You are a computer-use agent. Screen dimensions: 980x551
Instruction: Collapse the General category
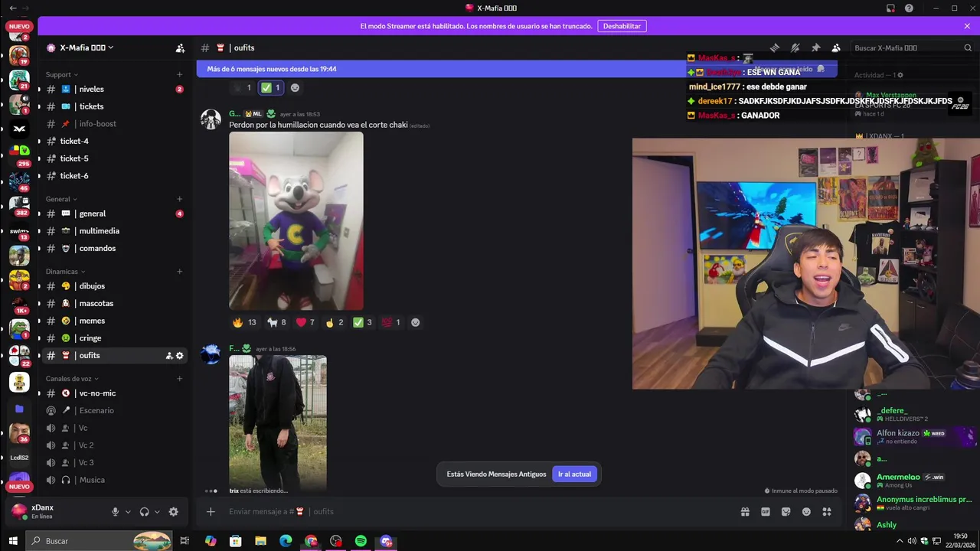tap(61, 199)
